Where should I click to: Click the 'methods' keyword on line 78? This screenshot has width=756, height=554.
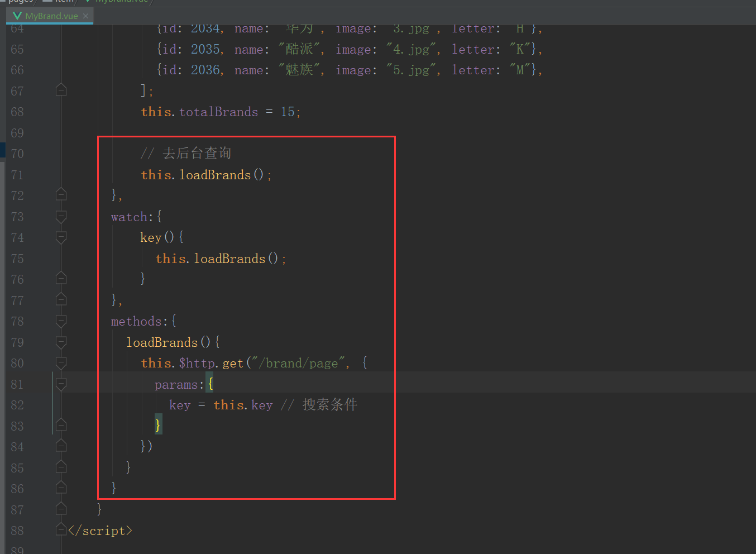click(136, 321)
